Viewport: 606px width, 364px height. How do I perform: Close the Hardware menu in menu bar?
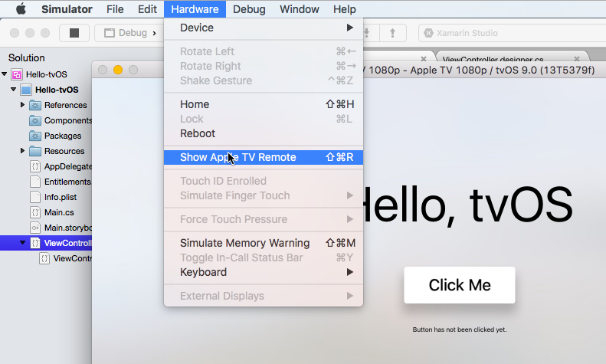(x=195, y=9)
